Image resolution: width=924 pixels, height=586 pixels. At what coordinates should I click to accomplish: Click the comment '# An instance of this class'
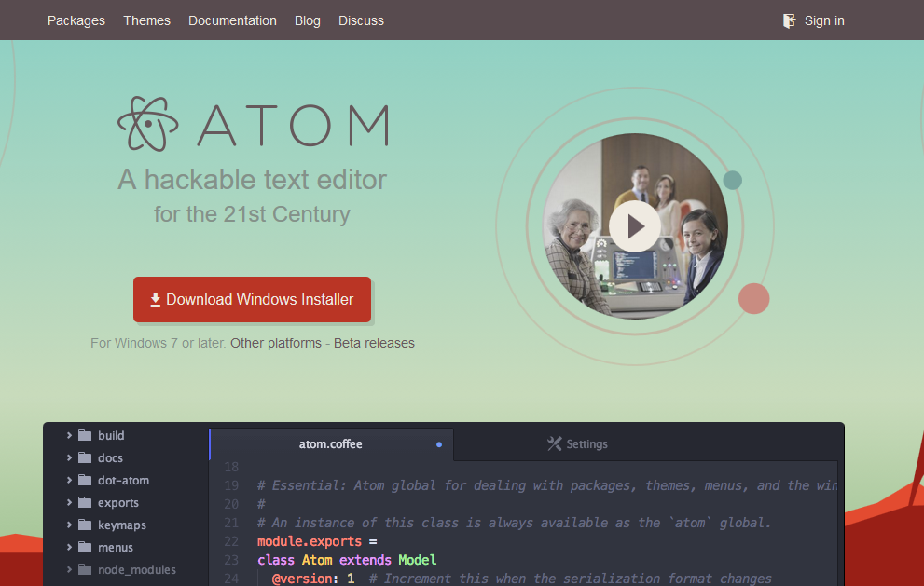[x=514, y=523]
